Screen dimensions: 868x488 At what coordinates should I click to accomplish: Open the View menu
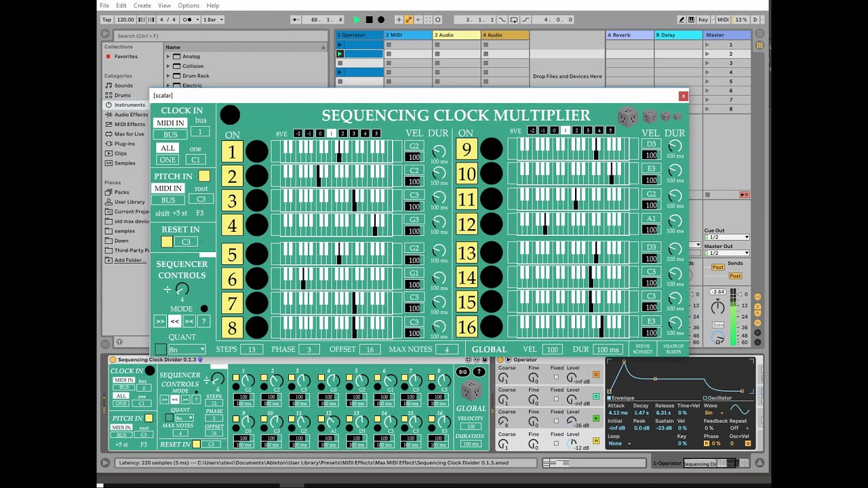tap(164, 5)
